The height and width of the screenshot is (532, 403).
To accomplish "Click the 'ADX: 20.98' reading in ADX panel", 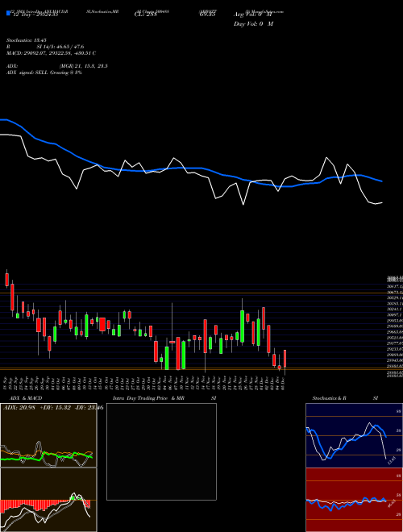I will coord(19,408).
